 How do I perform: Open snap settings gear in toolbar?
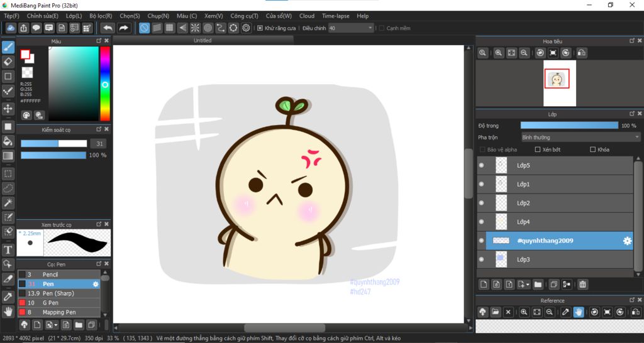246,28
